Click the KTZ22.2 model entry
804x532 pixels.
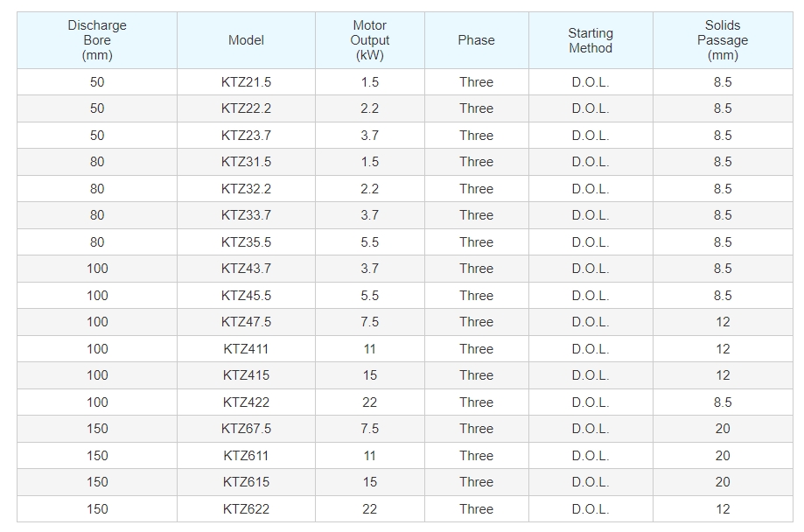click(x=246, y=108)
